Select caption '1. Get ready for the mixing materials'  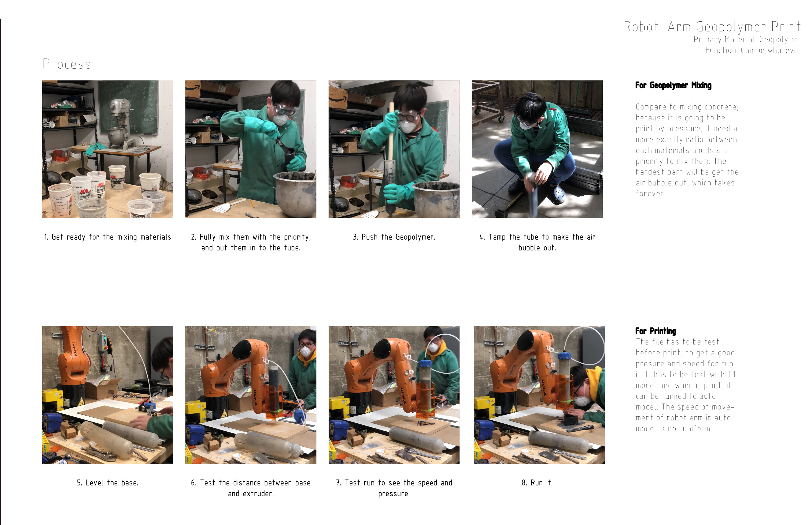pos(107,237)
